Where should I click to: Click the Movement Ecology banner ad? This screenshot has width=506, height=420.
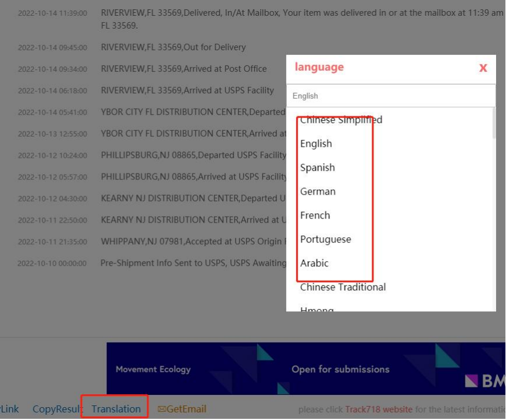(153, 369)
